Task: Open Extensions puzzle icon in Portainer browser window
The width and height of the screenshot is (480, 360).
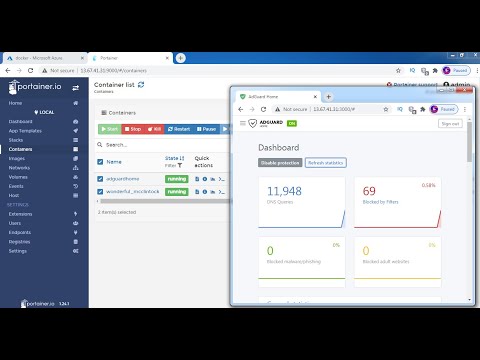Action: tap(435, 70)
